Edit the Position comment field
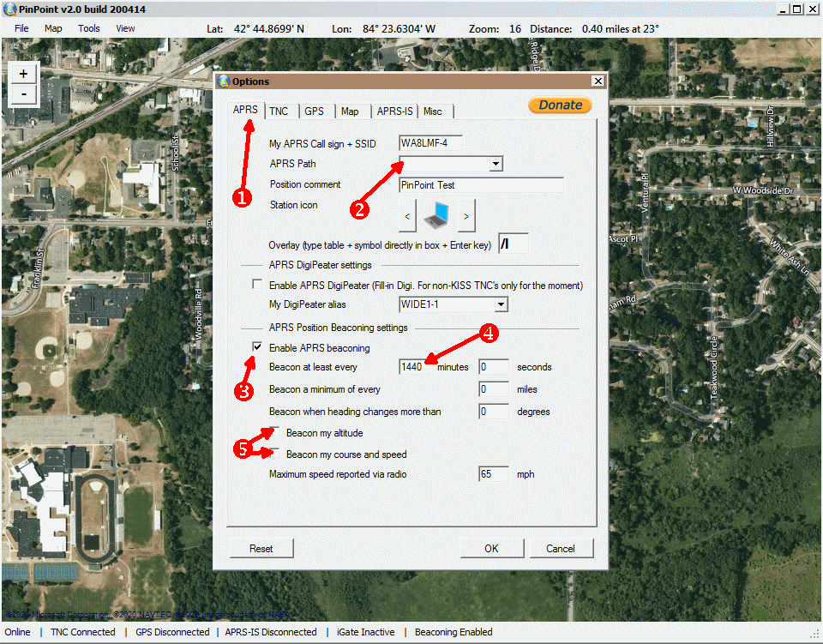This screenshot has width=823, height=644. (481, 184)
